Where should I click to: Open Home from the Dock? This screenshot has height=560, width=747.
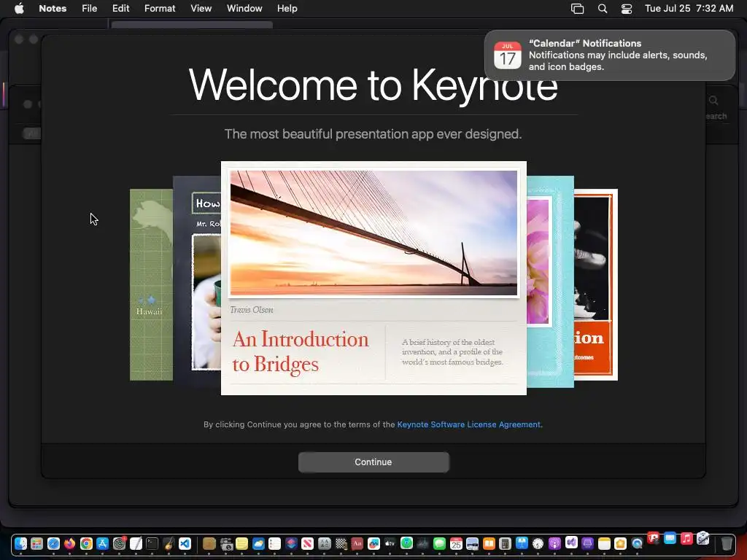pos(620,543)
